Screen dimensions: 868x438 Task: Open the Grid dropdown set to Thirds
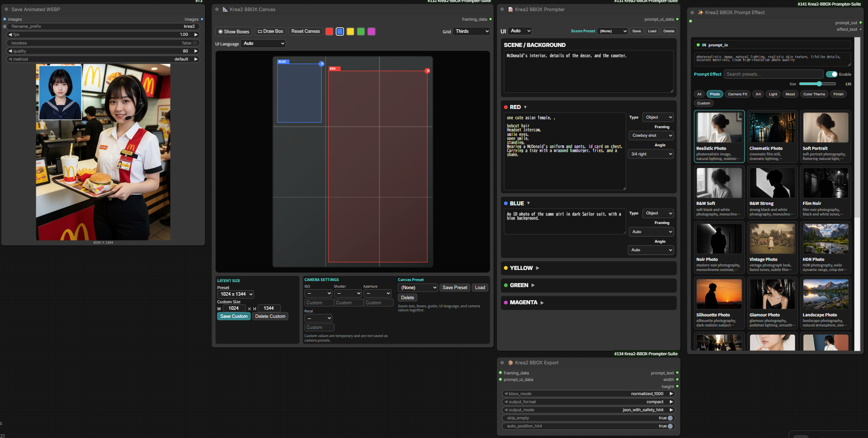pos(472,31)
